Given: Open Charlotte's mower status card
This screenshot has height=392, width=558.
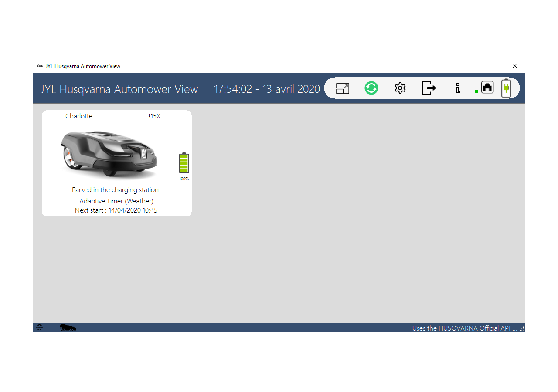Looking at the screenshot, I should pyautogui.click(x=116, y=163).
